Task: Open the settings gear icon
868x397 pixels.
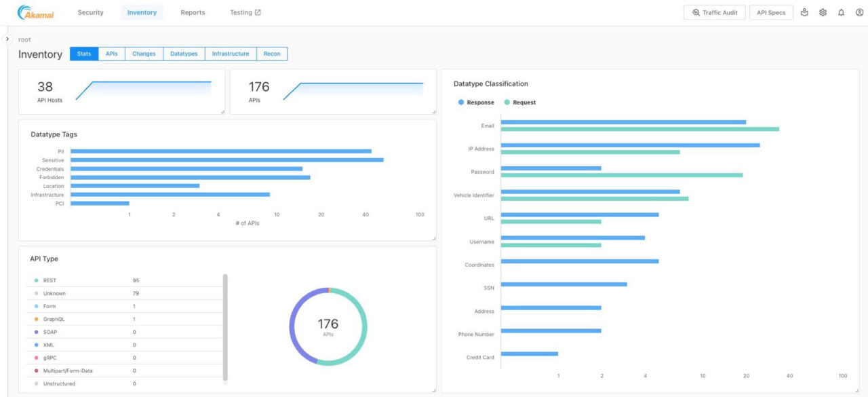Action: pyautogui.click(x=823, y=12)
